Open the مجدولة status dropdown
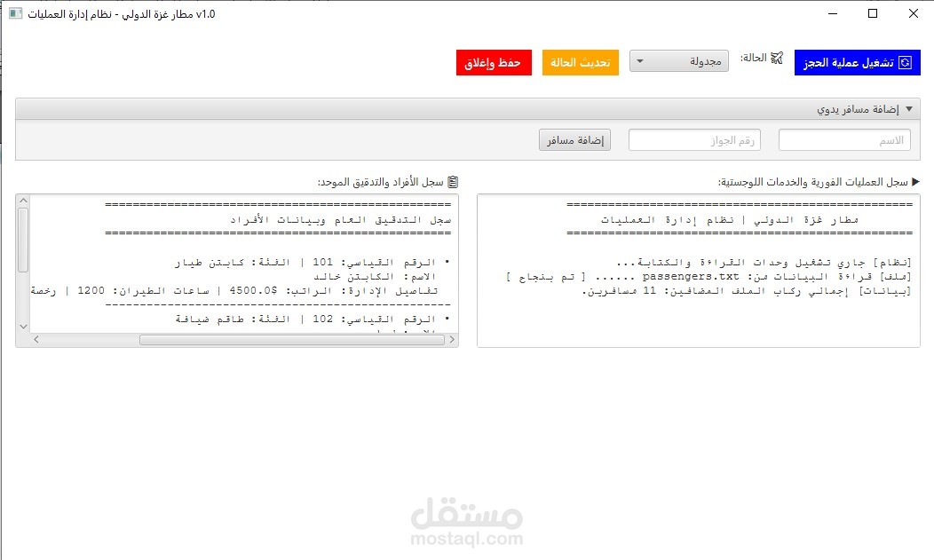Image resolution: width=934 pixels, height=560 pixels. tap(679, 61)
